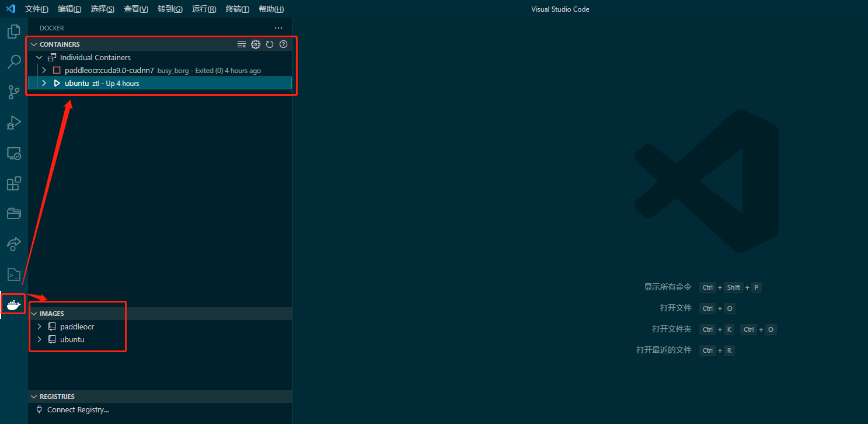Expand the running ubuntu container

(44, 83)
